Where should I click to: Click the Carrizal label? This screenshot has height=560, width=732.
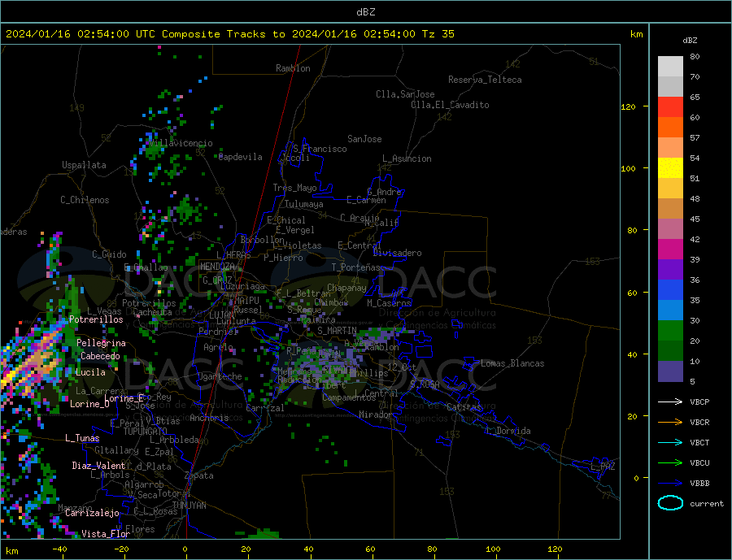tap(265, 408)
